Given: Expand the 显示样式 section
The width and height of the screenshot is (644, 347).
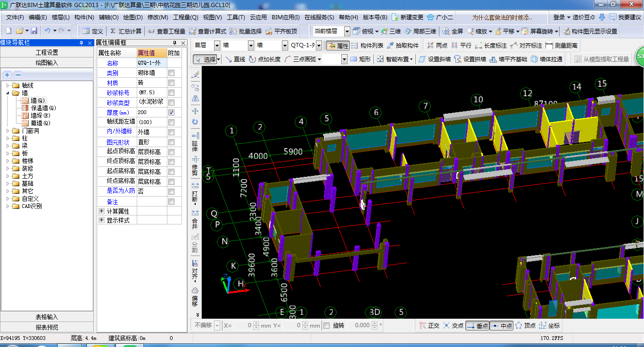Looking at the screenshot, I should click(101, 220).
